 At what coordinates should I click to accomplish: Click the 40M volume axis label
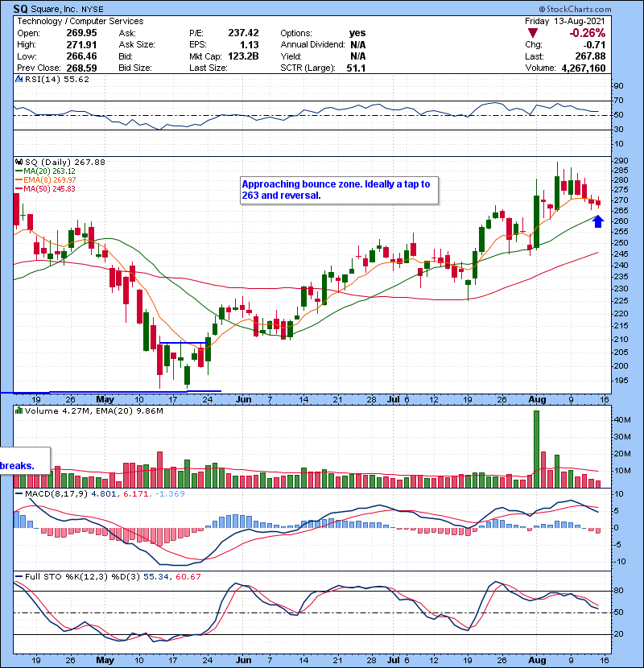coord(622,419)
